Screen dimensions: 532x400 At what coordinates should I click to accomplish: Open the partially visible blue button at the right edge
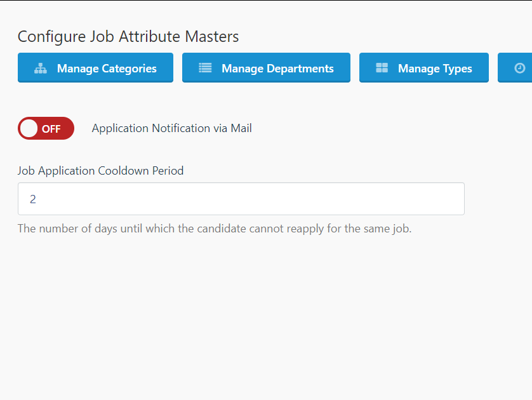point(515,67)
